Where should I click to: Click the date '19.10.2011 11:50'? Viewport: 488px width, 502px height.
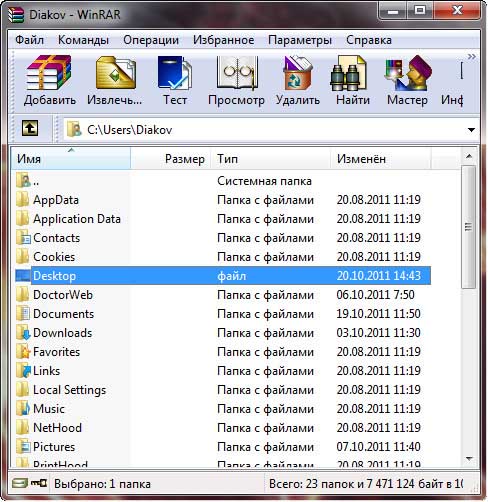(378, 314)
